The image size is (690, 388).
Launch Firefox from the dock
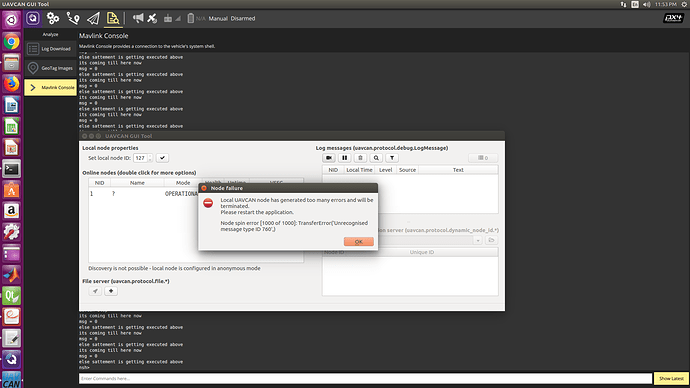(11, 84)
